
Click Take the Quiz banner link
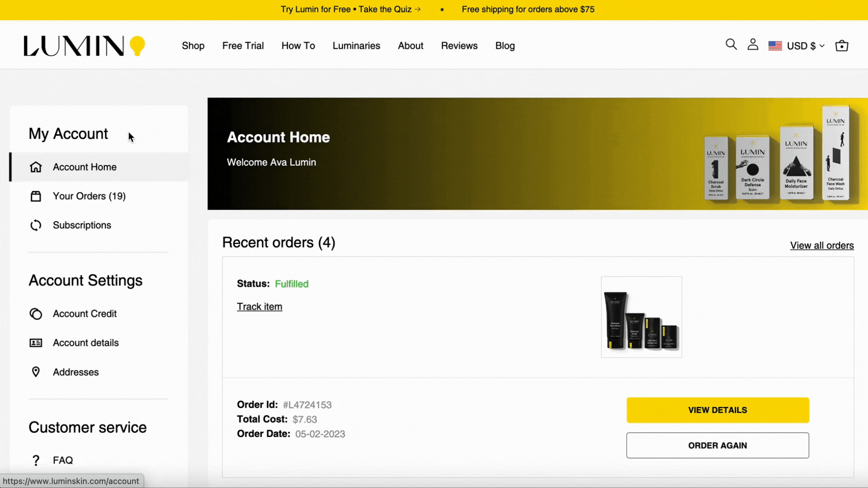(x=390, y=9)
